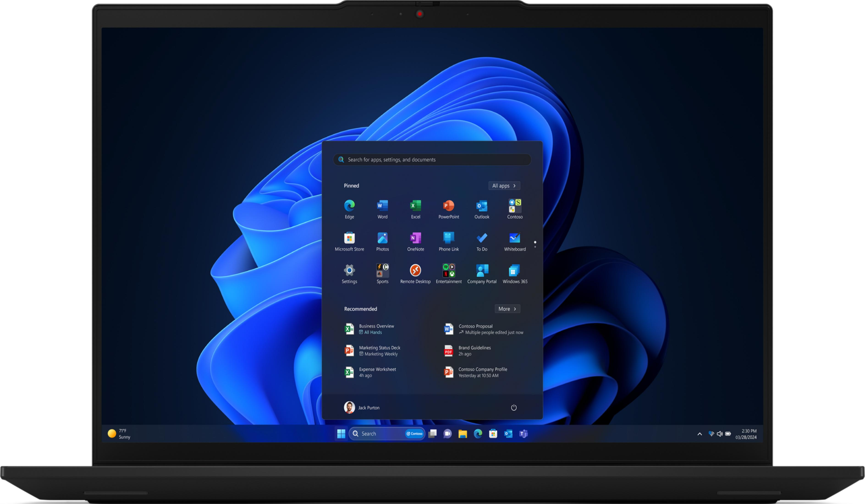Open Microsoft Store in pinned apps
This screenshot has height=504, width=865.
point(349,241)
